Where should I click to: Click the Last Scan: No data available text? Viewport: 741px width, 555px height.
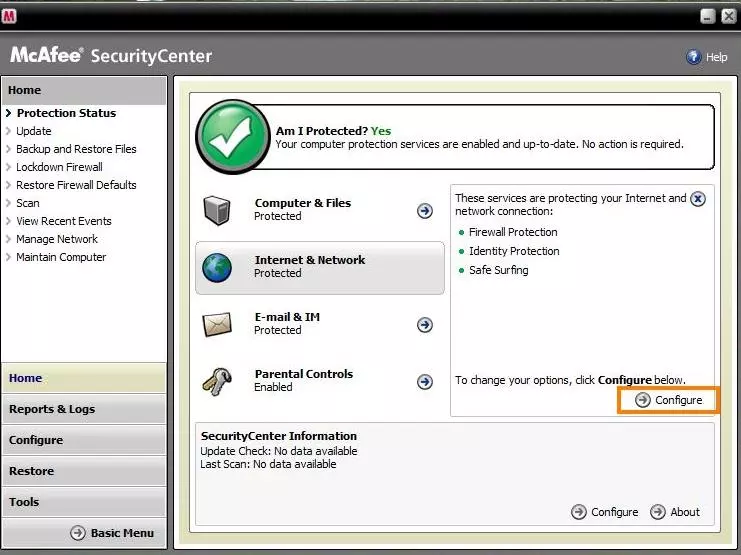coord(268,464)
